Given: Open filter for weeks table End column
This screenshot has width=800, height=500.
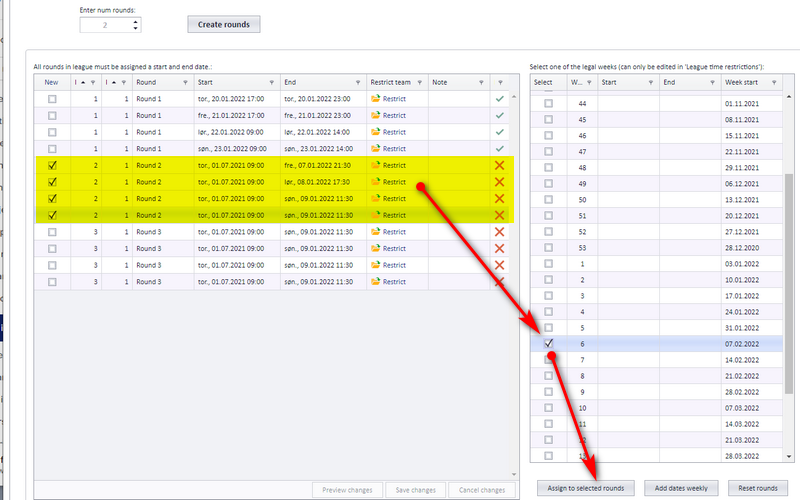Looking at the screenshot, I should tap(712, 83).
